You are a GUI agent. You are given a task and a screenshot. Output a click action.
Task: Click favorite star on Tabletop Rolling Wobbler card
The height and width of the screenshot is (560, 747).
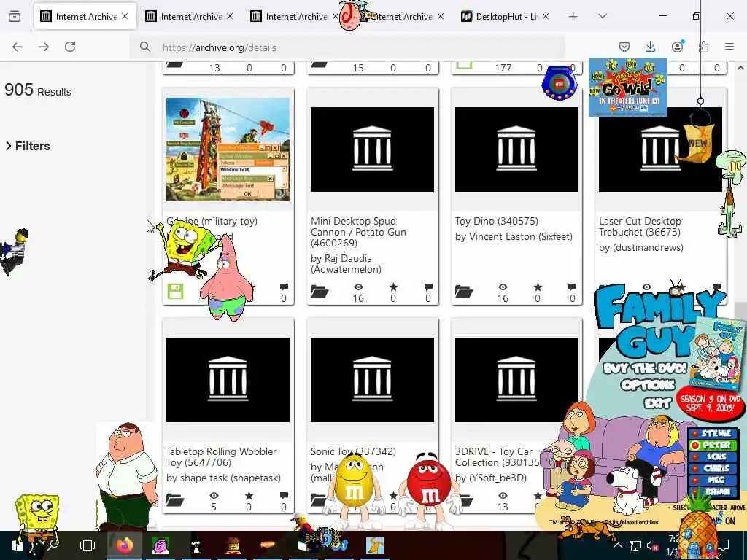point(249,495)
